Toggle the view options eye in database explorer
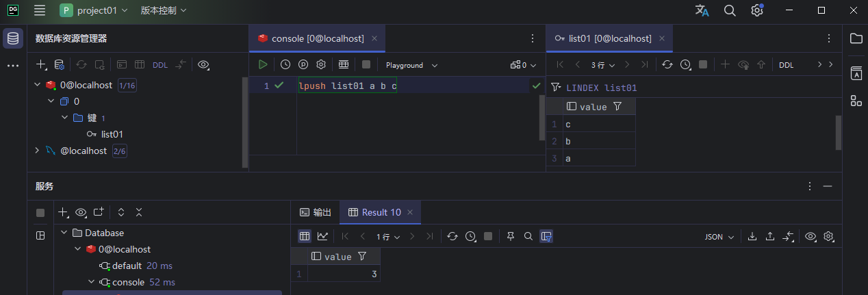The height and width of the screenshot is (295, 868). pyautogui.click(x=203, y=65)
